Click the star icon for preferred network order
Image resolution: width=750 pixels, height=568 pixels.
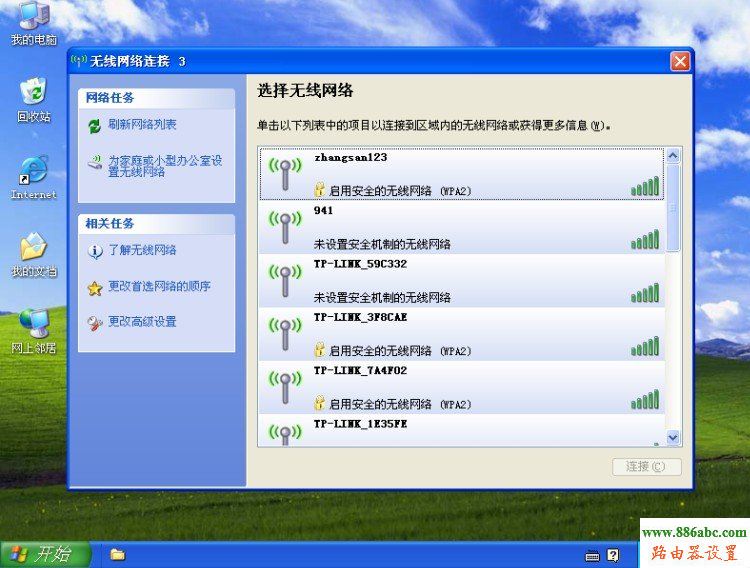95,288
